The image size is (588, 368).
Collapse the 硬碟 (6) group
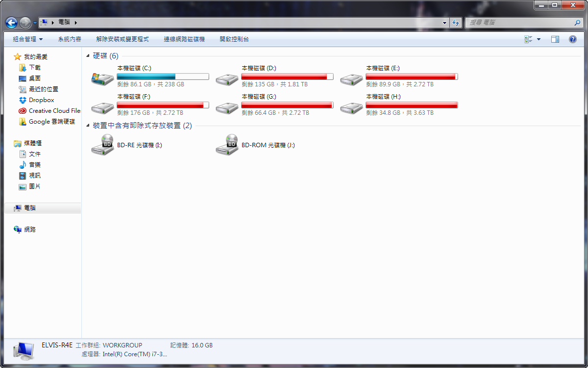[88, 56]
